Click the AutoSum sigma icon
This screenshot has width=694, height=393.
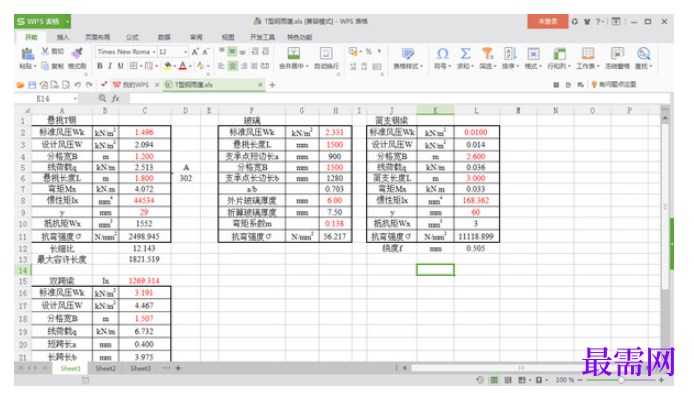(x=465, y=54)
